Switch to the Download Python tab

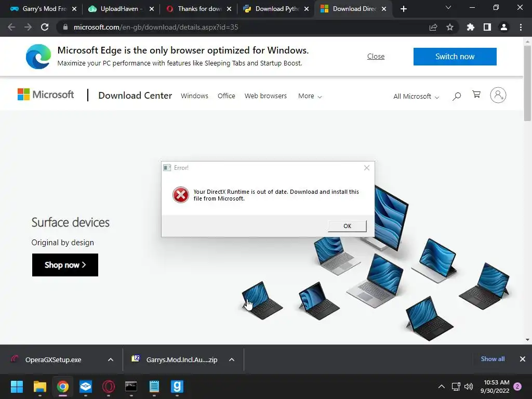(x=276, y=9)
